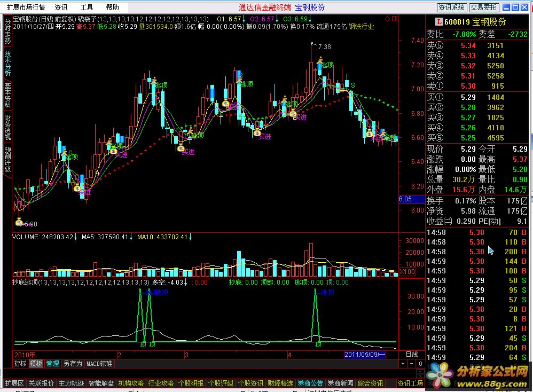Open the 个股评级 bottom tab
Viewport: 533px width, 392px height.
click(x=221, y=383)
